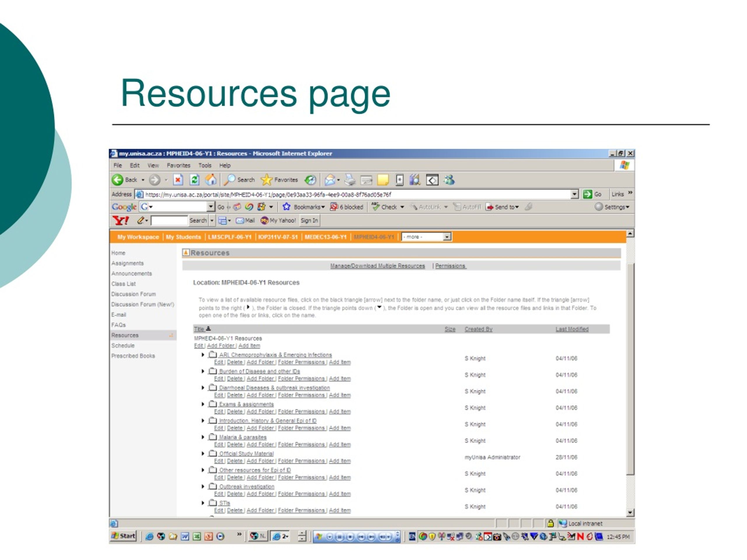The width and height of the screenshot is (747, 560).
Task: Click the green Refresh icon
Action: pos(195,180)
